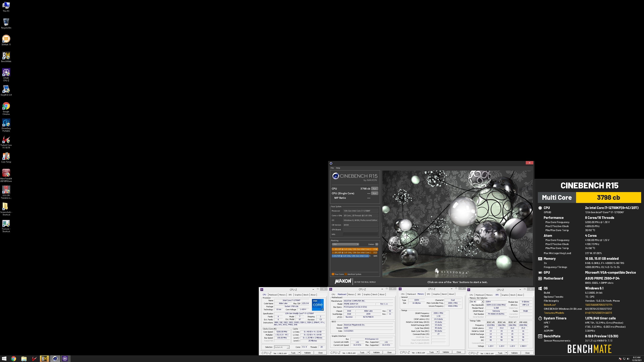The image size is (644, 362).
Task: Open Tools dropdown arrow in SPD CPU-Z window
Action: tap(506, 353)
